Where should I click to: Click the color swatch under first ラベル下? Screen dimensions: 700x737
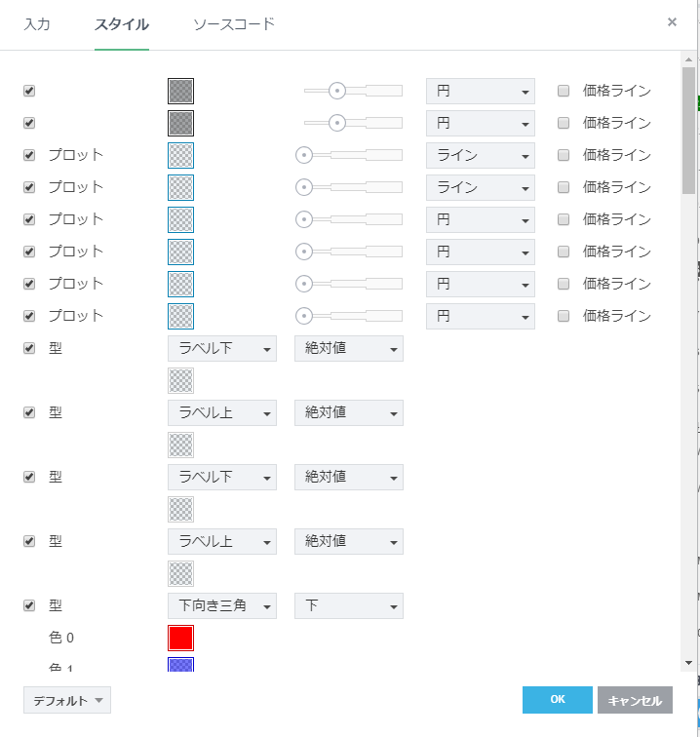(180, 380)
